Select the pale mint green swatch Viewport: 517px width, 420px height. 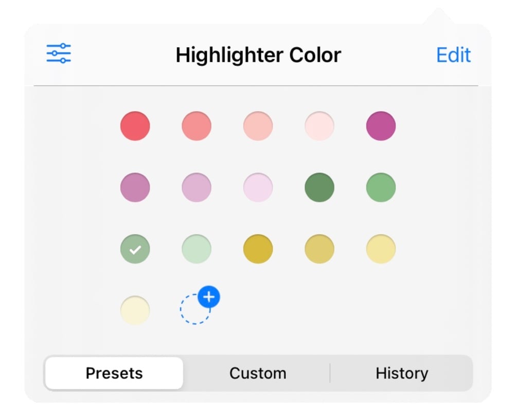coord(197,249)
